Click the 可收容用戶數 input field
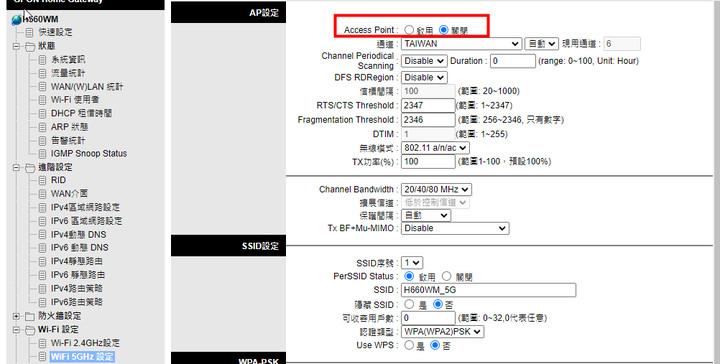 point(428,318)
